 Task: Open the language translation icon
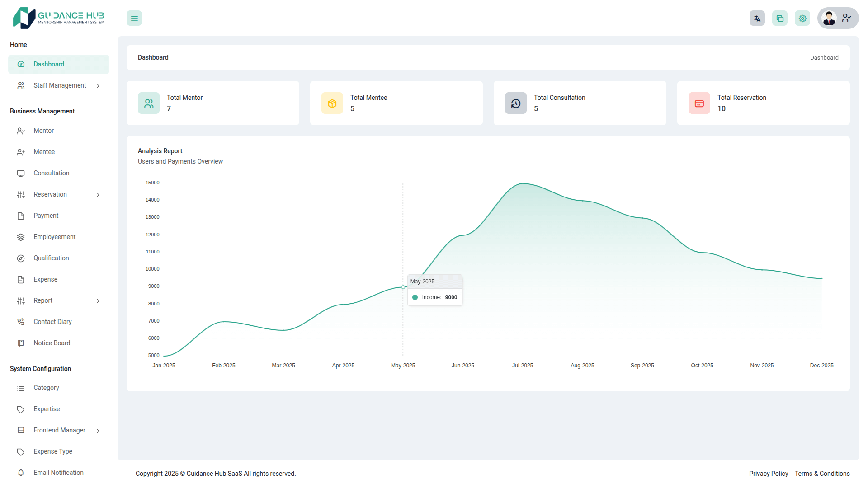point(757,19)
